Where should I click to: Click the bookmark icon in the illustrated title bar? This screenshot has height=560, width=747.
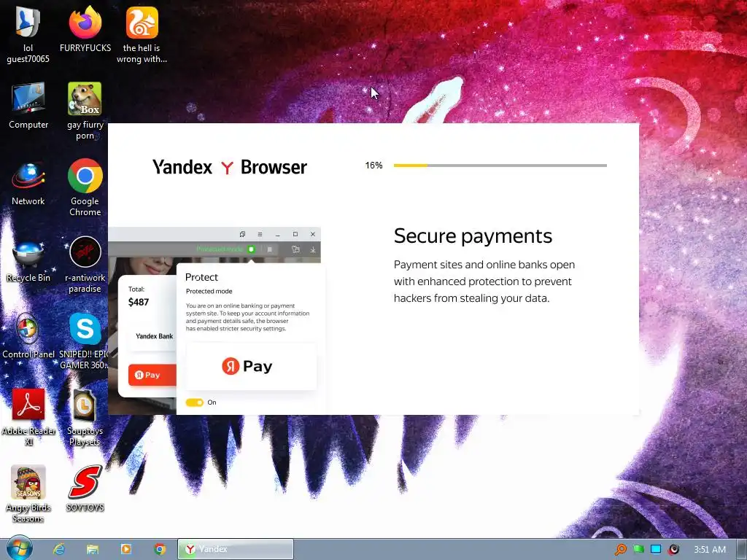(x=242, y=234)
